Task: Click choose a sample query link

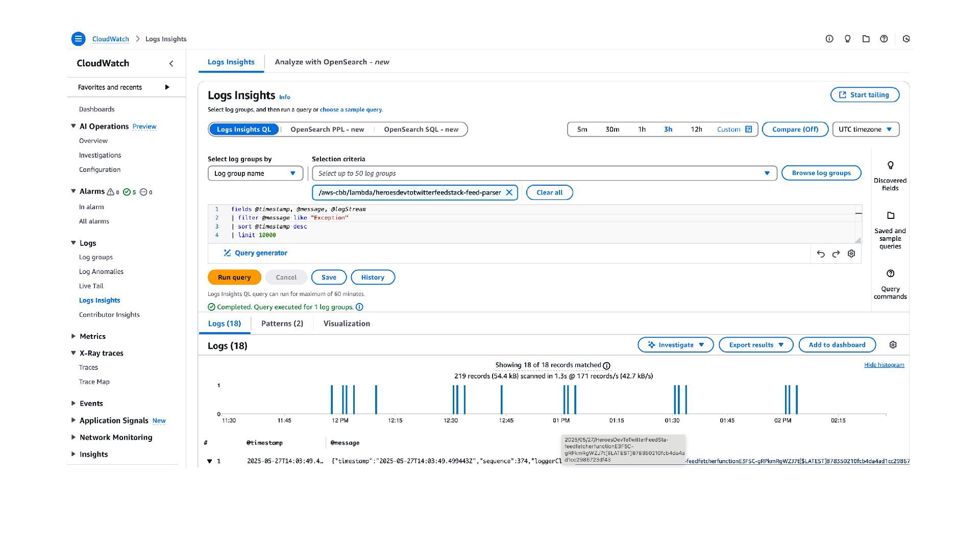Action: click(x=351, y=110)
